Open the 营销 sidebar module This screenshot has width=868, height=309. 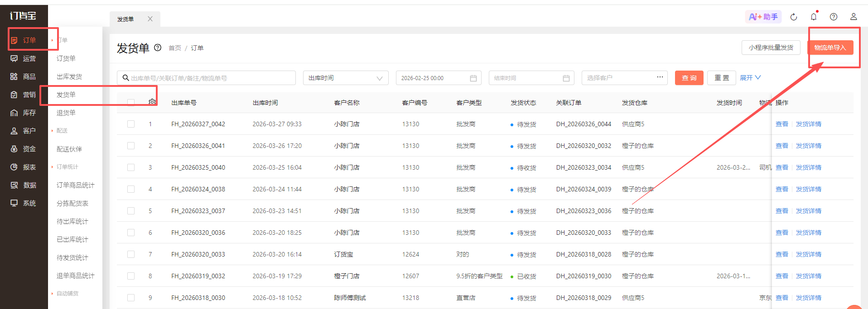click(x=24, y=95)
